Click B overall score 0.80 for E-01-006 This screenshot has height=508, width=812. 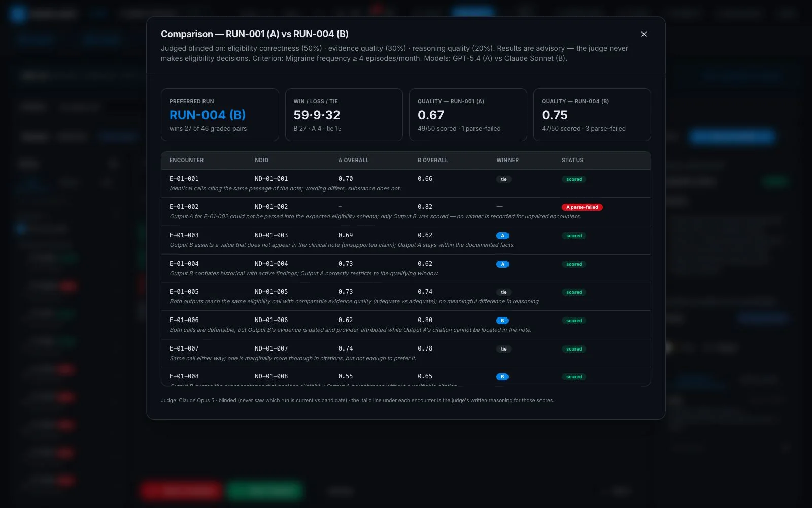pyautogui.click(x=425, y=320)
